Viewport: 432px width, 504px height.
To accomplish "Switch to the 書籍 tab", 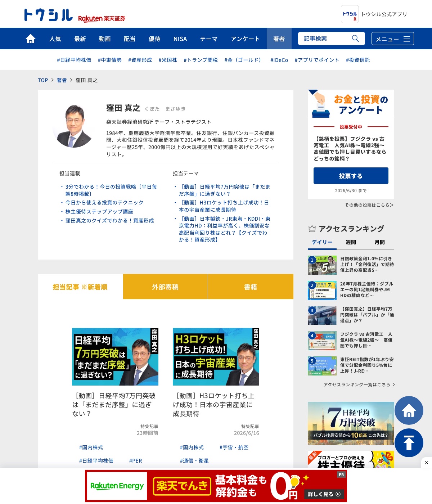I will [251, 287].
